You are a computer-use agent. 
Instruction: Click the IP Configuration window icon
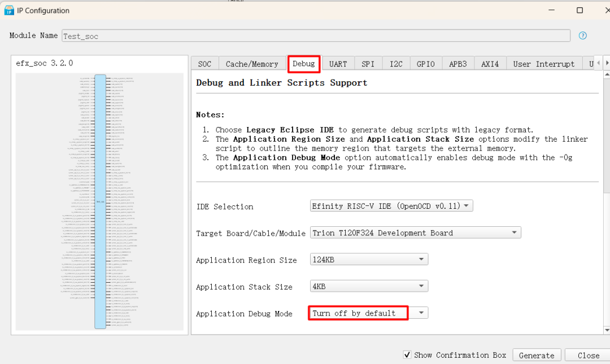[x=9, y=11]
